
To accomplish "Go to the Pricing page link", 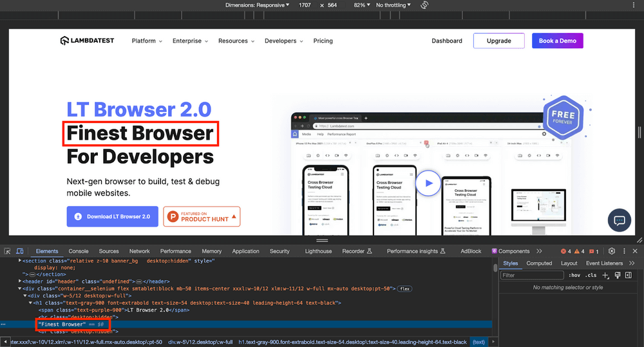I will (x=323, y=41).
